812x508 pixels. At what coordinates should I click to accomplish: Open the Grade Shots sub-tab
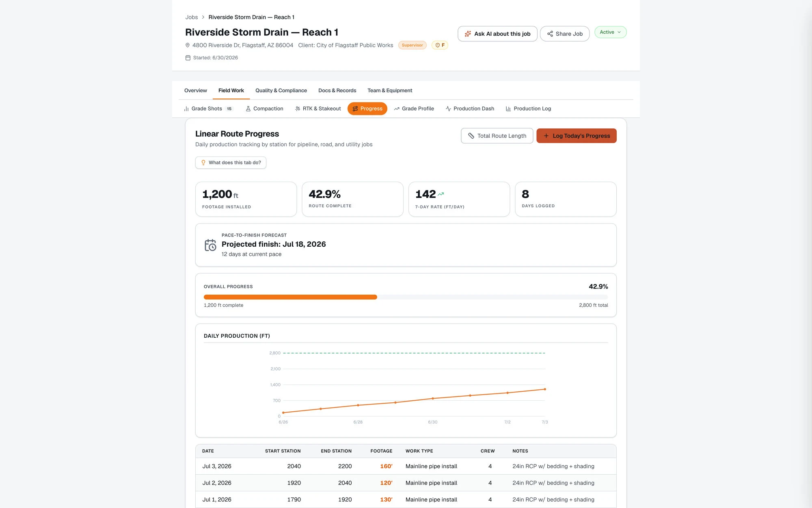pyautogui.click(x=208, y=109)
